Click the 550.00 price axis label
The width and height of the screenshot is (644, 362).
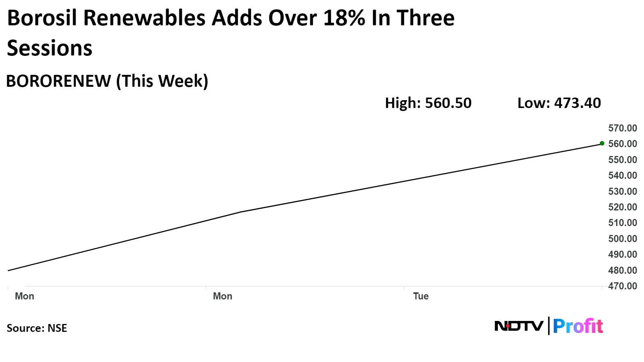[622, 160]
